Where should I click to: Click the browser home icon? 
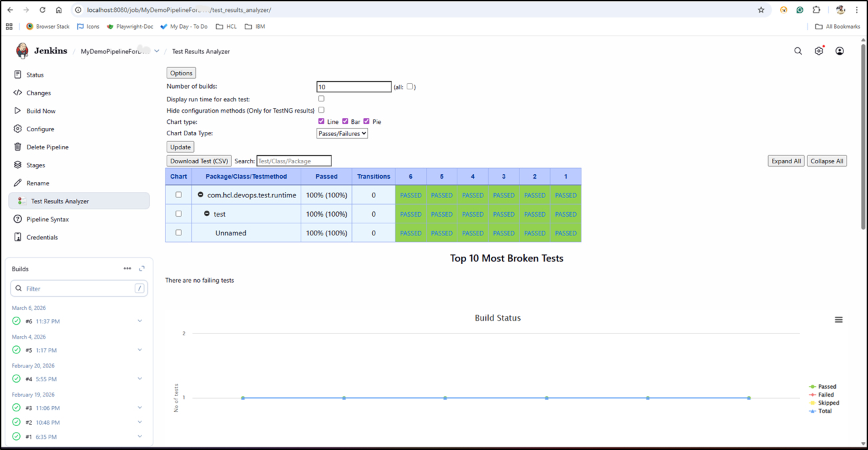pyautogui.click(x=59, y=10)
